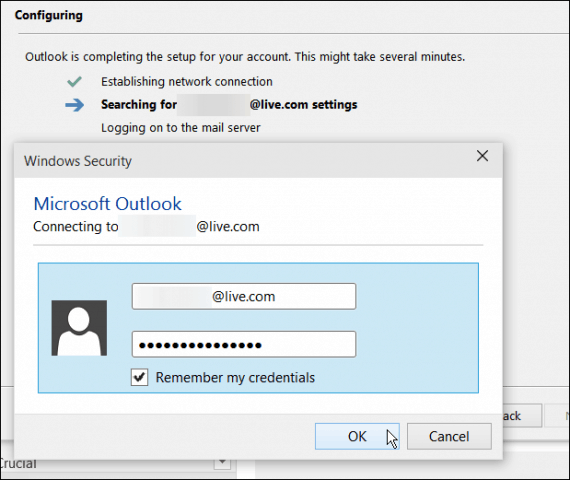Click the partially hidden Back button
The image size is (570, 480).
click(x=522, y=415)
